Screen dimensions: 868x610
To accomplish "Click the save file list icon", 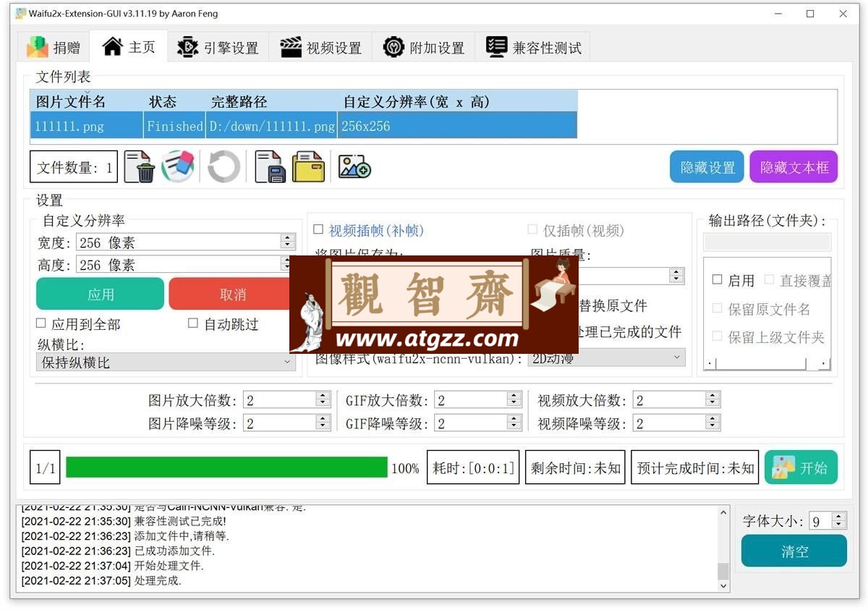I will tap(270, 167).
